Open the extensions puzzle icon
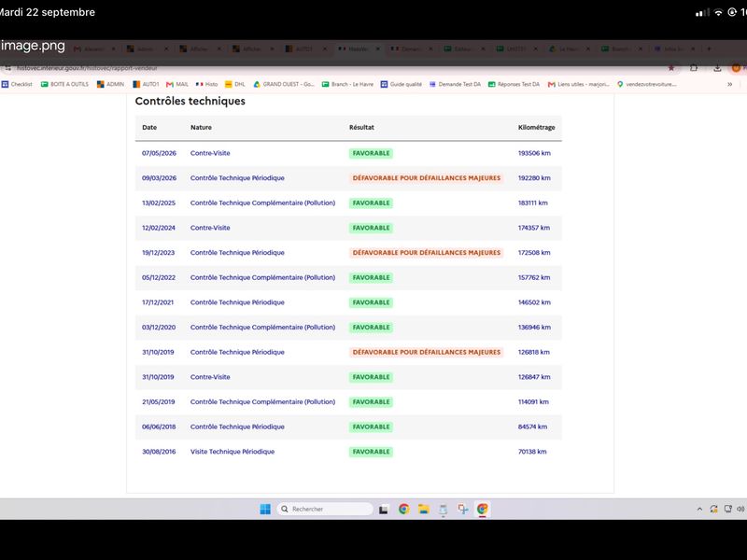This screenshot has width=747, height=560. click(694, 68)
